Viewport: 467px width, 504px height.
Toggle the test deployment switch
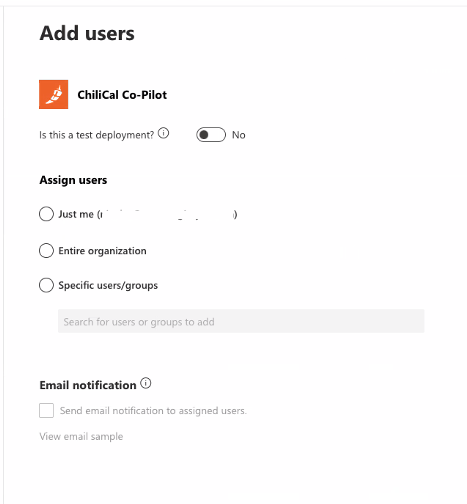pos(211,135)
